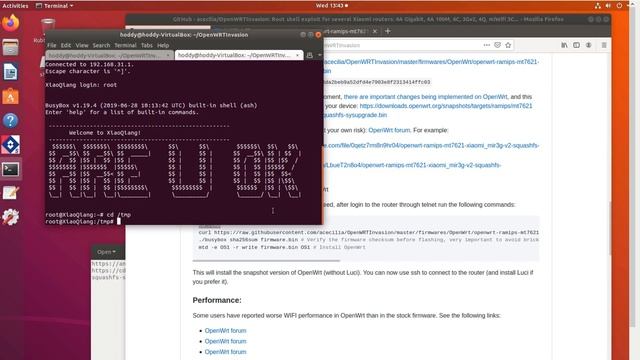This screenshot has height=360, width=640.
Task: Open the Terminal app menu in top bar
Action: 55,6
